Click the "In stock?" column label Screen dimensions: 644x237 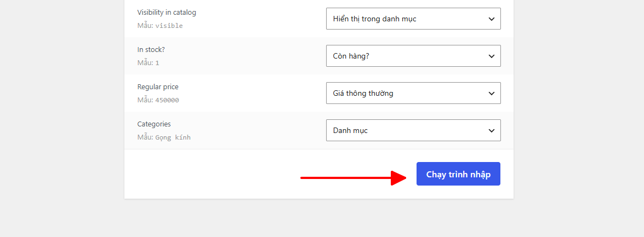151,50
